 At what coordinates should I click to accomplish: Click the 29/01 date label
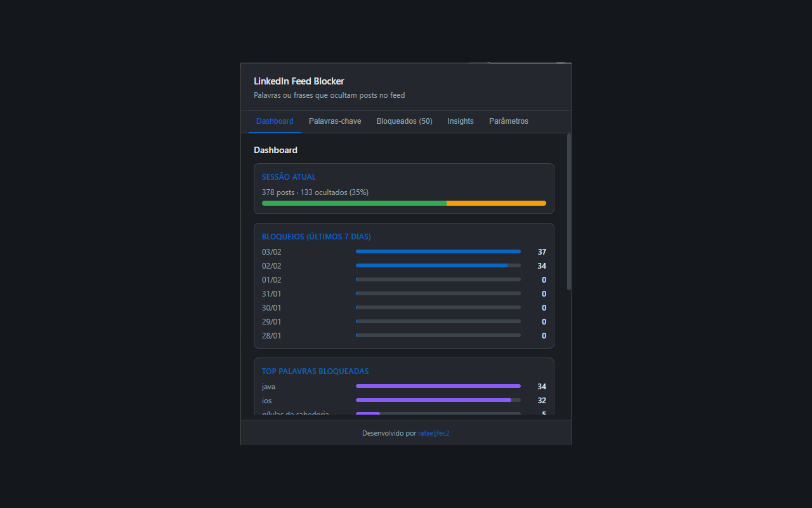[x=272, y=322]
